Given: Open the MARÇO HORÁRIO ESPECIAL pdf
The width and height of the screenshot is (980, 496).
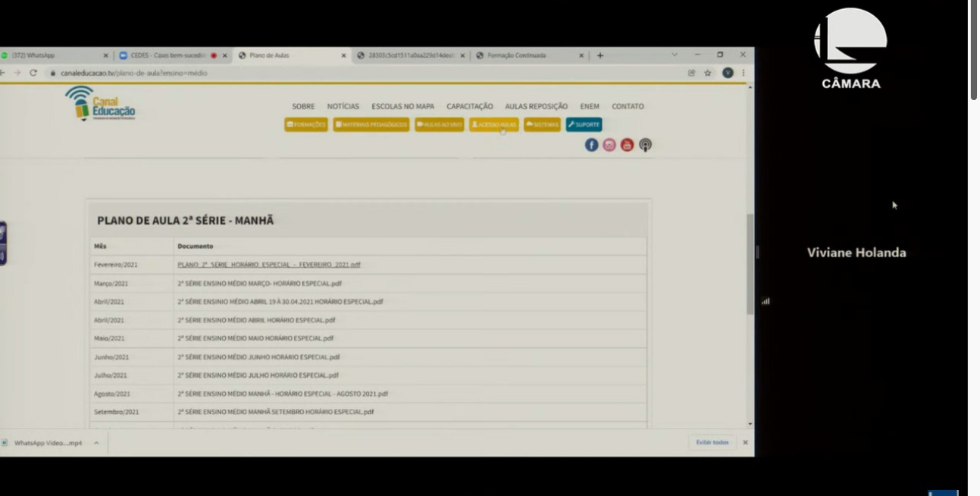Looking at the screenshot, I should (259, 283).
